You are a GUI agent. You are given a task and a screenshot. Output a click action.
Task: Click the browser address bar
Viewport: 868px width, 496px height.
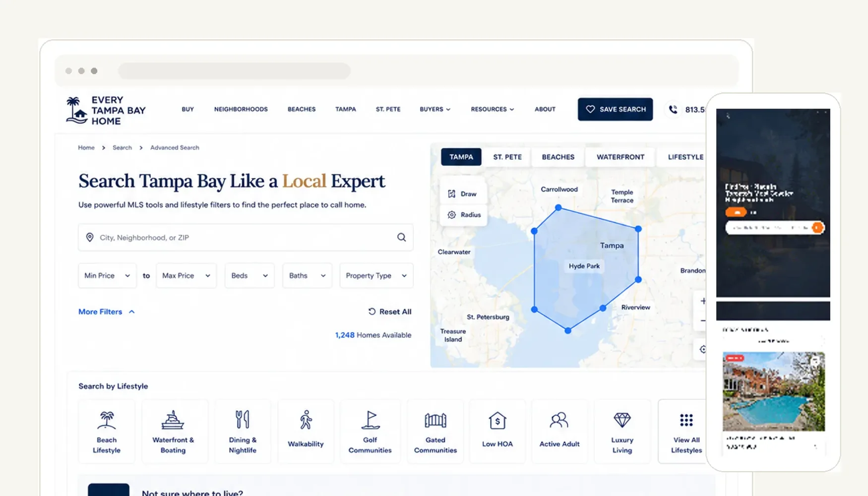(x=234, y=70)
